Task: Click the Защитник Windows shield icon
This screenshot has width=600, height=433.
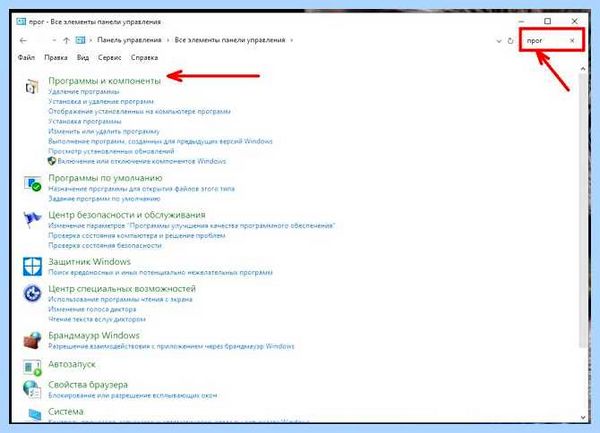Action: [x=32, y=266]
